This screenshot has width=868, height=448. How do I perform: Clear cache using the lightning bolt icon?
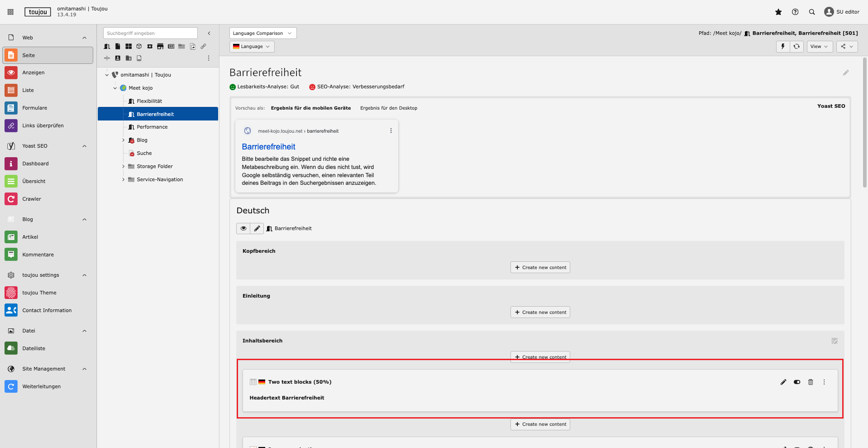783,47
